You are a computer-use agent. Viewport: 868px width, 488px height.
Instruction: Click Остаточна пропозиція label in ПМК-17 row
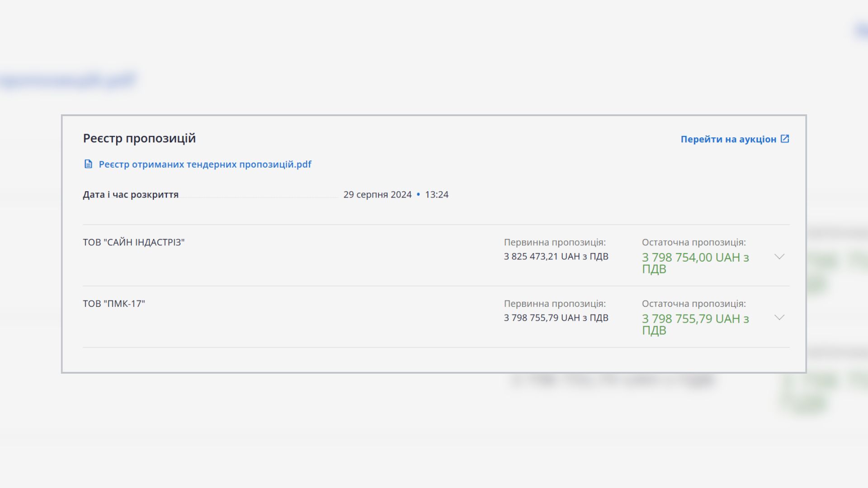pyautogui.click(x=693, y=304)
